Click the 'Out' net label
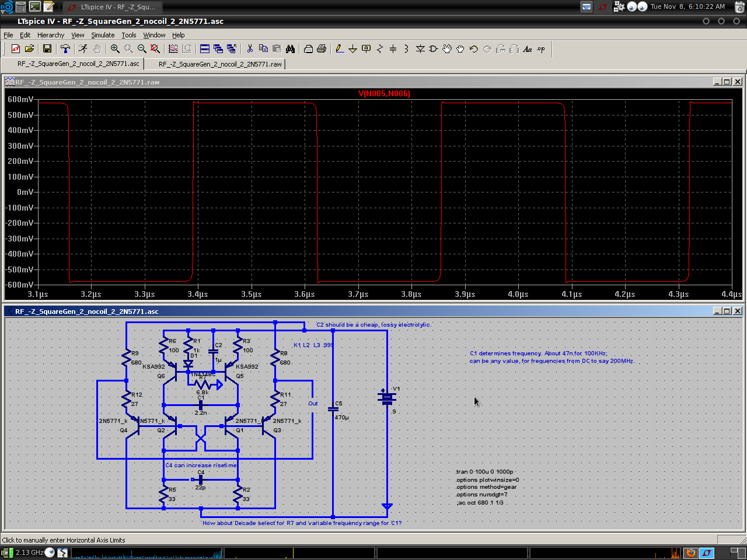The height and width of the screenshot is (560, 747). (x=313, y=403)
